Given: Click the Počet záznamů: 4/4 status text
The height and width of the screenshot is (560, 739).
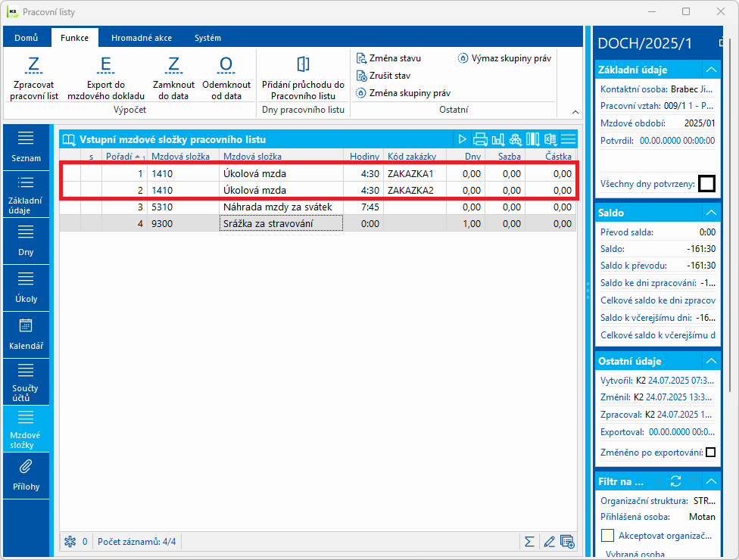Looking at the screenshot, I should (x=137, y=542).
